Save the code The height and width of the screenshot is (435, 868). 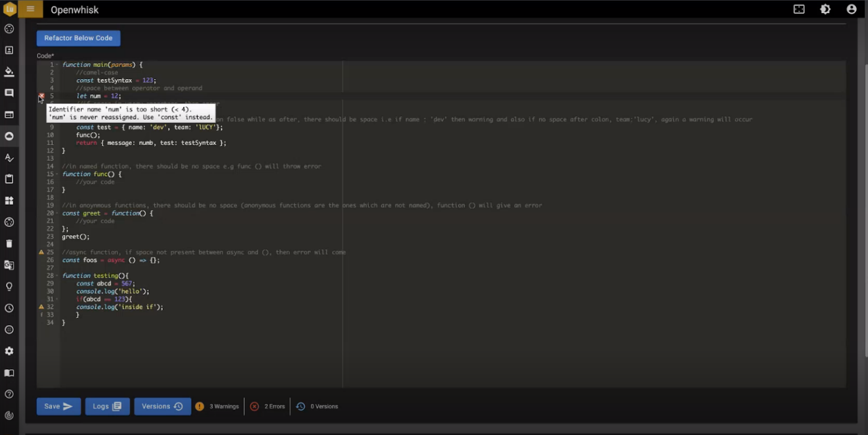pos(59,407)
